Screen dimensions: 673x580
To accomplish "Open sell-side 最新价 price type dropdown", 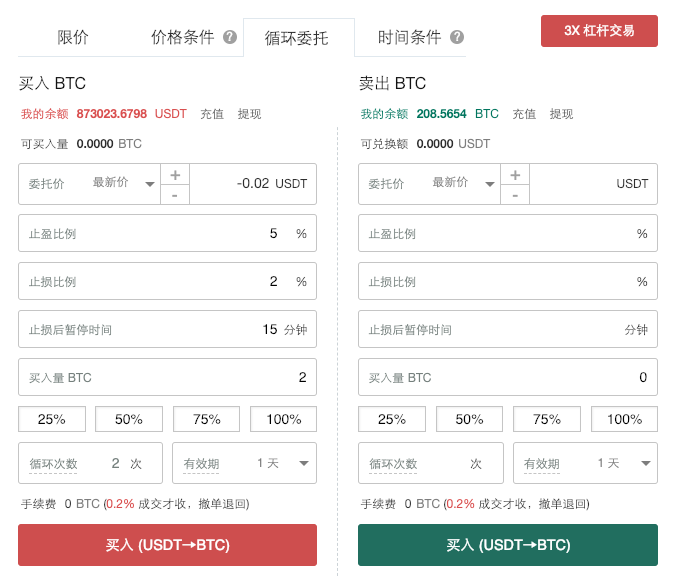I will (464, 183).
